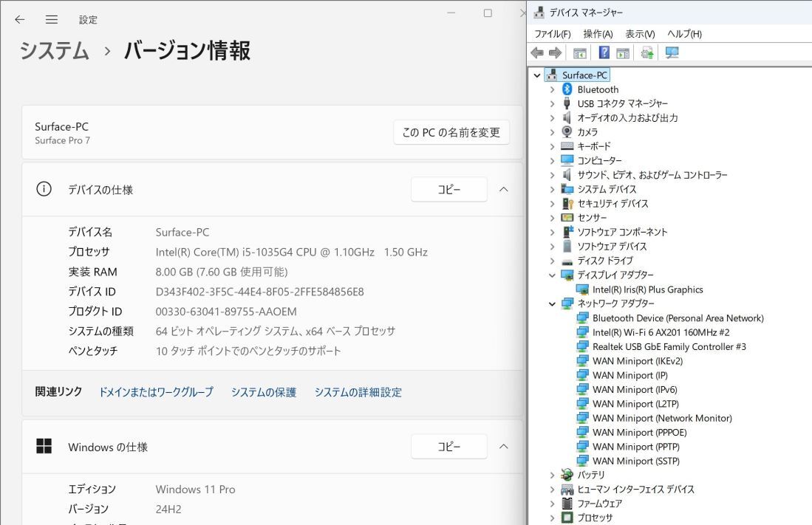Select USB Connector Manager category icon
Screen dimensions: 812x525
point(567,103)
